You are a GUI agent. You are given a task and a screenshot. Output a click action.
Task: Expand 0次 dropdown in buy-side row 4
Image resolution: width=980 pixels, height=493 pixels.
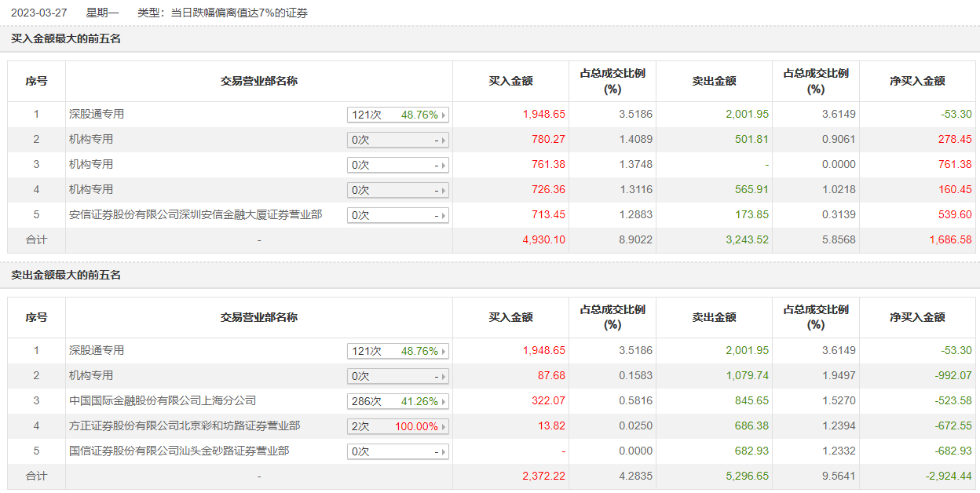pos(398,190)
